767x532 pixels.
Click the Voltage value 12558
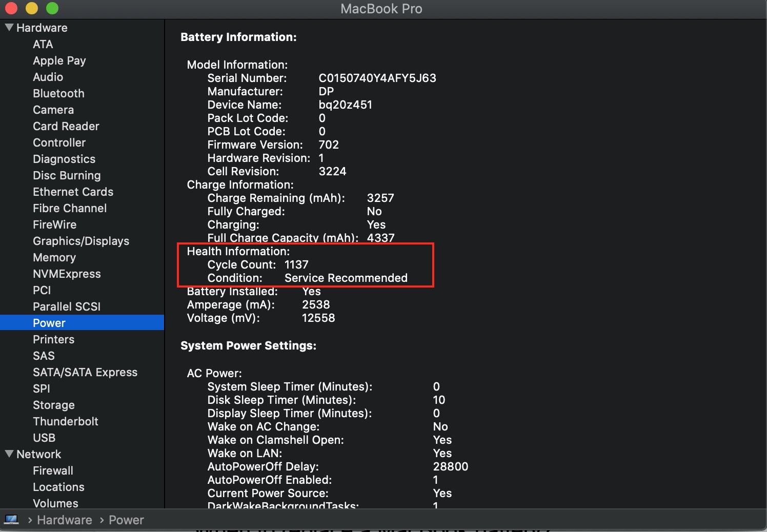[318, 318]
